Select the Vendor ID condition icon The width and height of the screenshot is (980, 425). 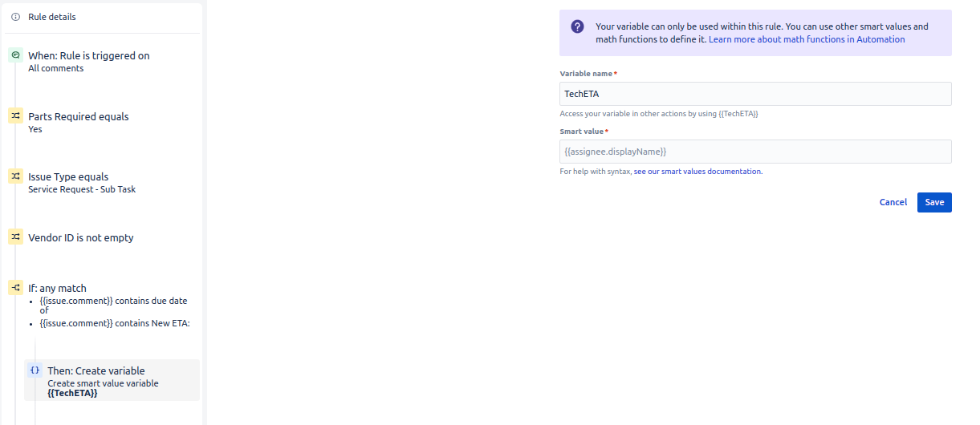coord(15,237)
